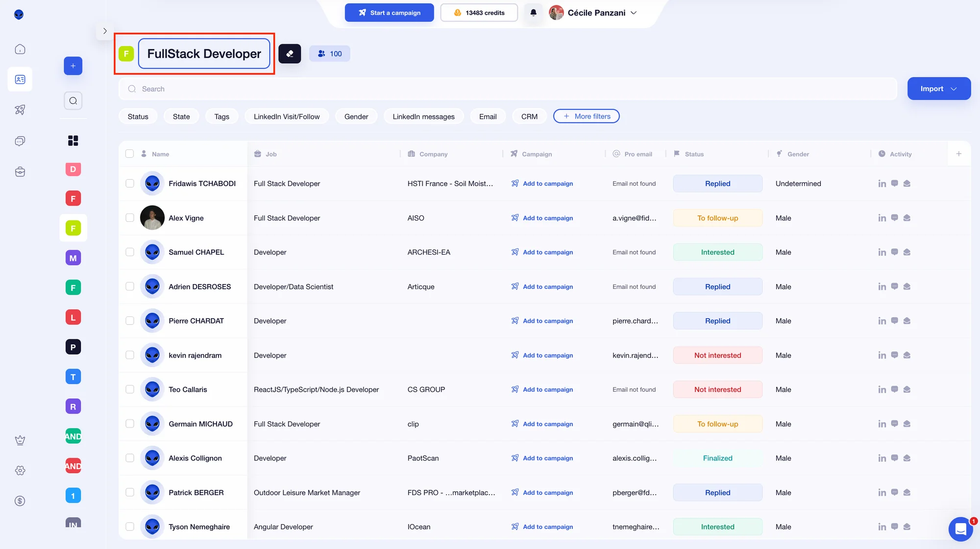Open the crown upgrade icon in sidebar

[20, 440]
